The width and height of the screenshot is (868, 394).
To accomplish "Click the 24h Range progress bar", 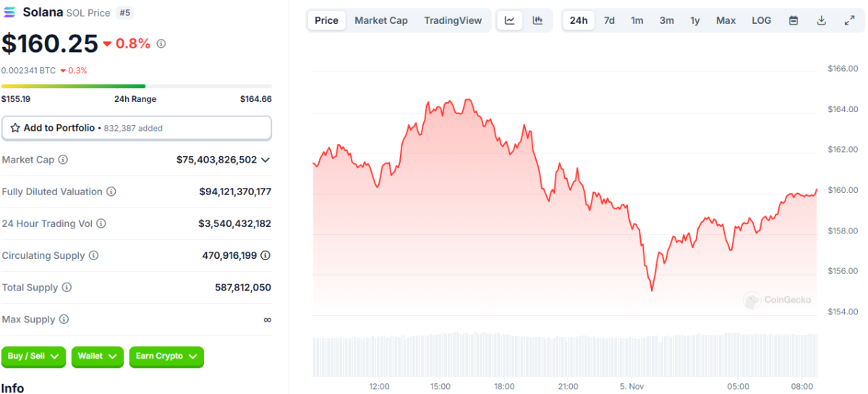I will (x=137, y=86).
